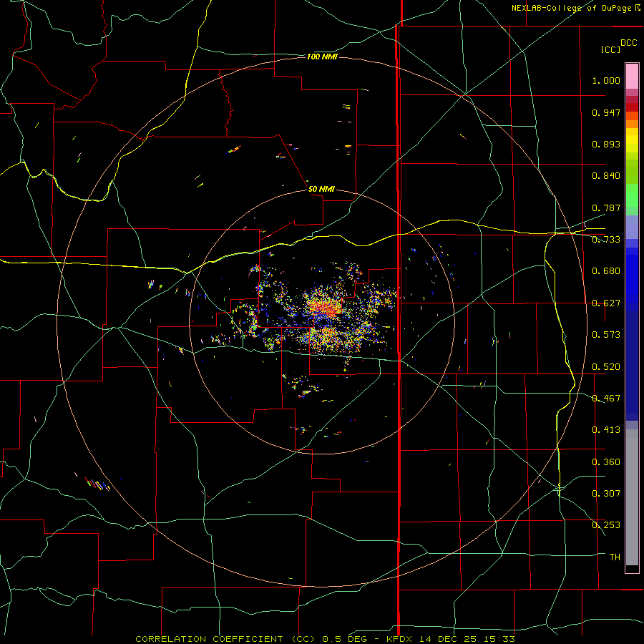Click the CORRELATION COEFFICIENT (CC) caption text

(x=225, y=639)
